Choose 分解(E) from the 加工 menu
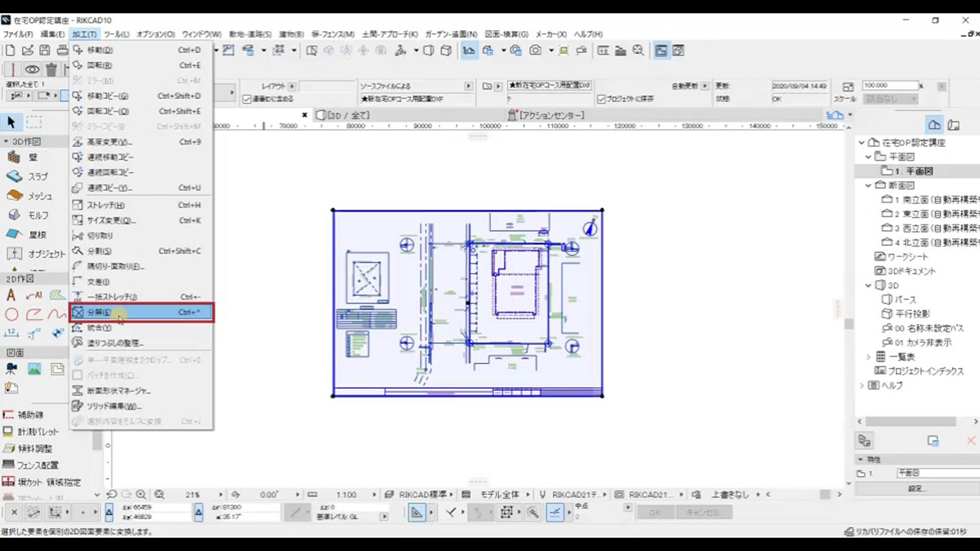Screen dimensions: 980x551 click(141, 313)
